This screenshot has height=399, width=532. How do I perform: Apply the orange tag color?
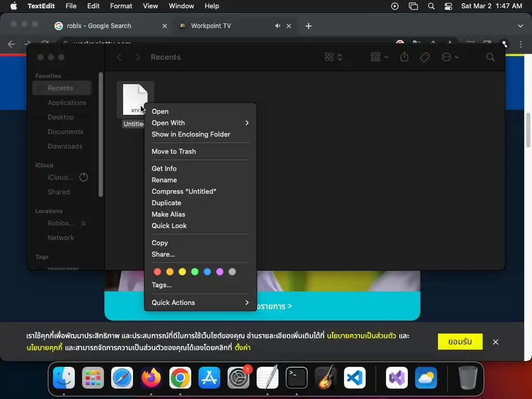coord(170,272)
